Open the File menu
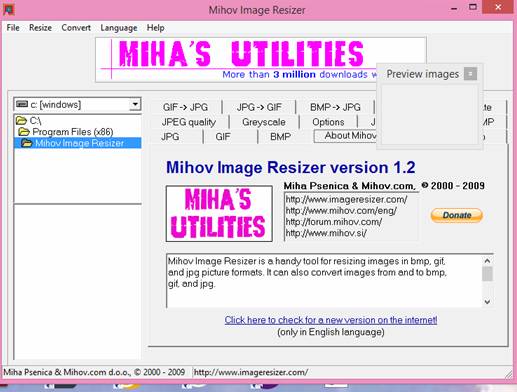 [x=13, y=28]
